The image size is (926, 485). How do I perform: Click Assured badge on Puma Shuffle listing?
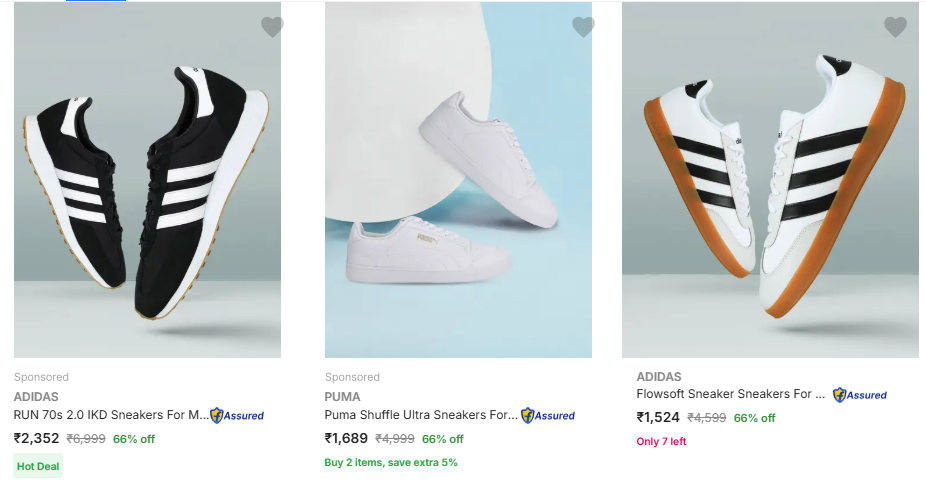pos(548,415)
